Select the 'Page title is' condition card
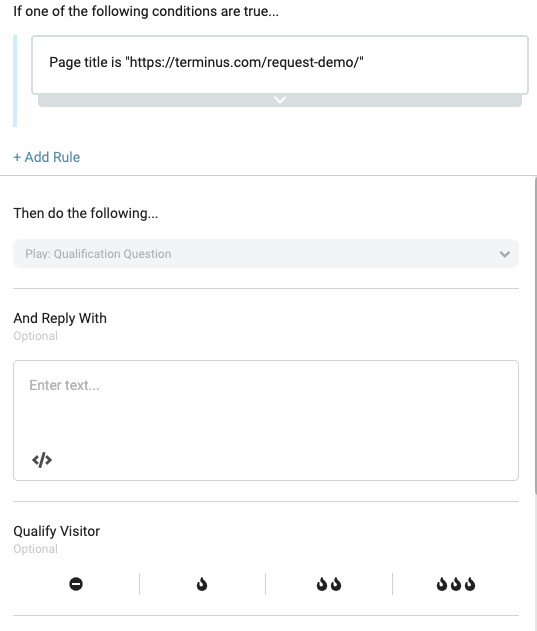537x631 pixels. 280,65
